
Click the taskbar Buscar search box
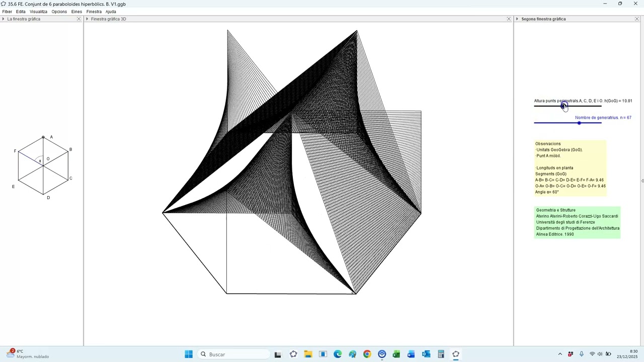(233, 354)
